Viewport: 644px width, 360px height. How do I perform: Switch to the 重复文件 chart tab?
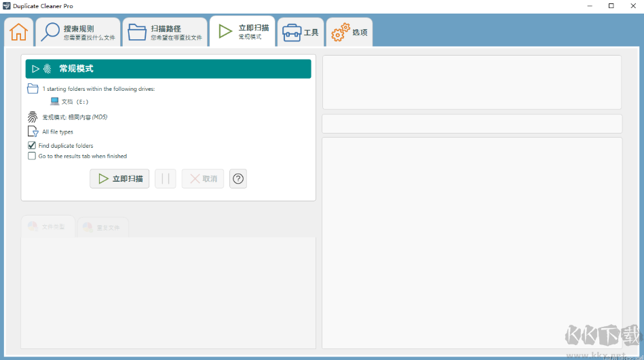coord(102,227)
